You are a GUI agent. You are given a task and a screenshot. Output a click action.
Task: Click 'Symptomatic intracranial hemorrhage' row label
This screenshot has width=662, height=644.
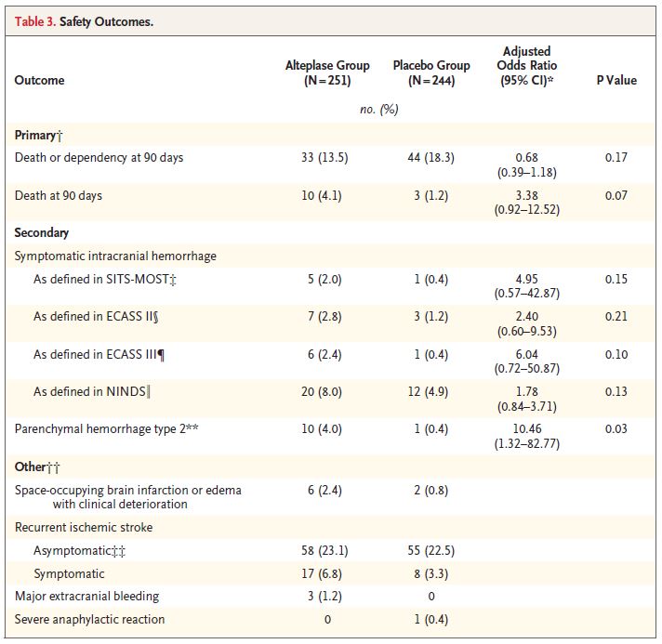[x=115, y=256]
